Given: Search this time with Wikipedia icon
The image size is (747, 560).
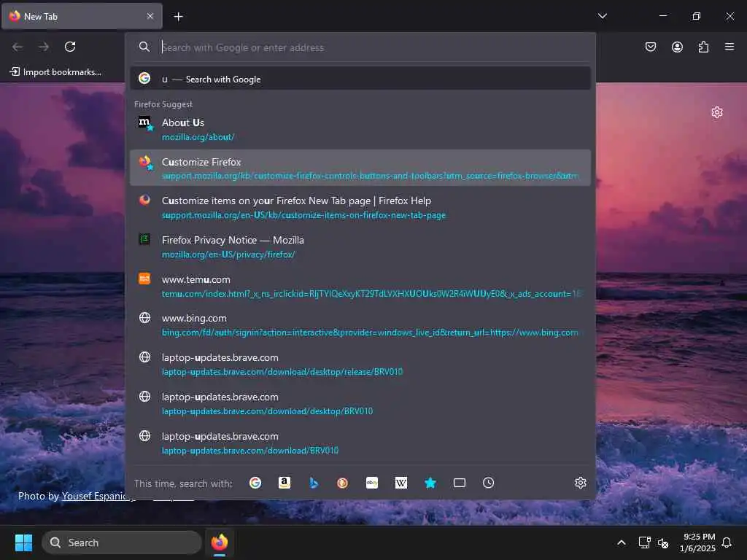Looking at the screenshot, I should (x=401, y=483).
